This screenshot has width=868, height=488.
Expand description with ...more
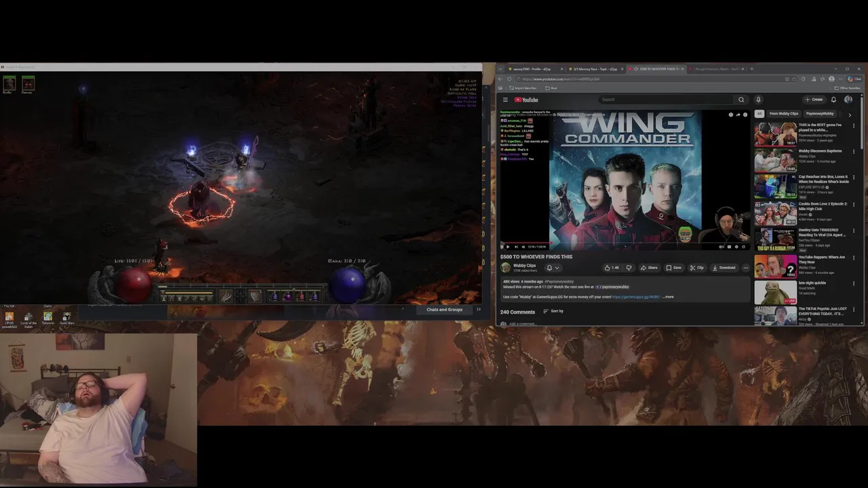pyautogui.click(x=668, y=297)
